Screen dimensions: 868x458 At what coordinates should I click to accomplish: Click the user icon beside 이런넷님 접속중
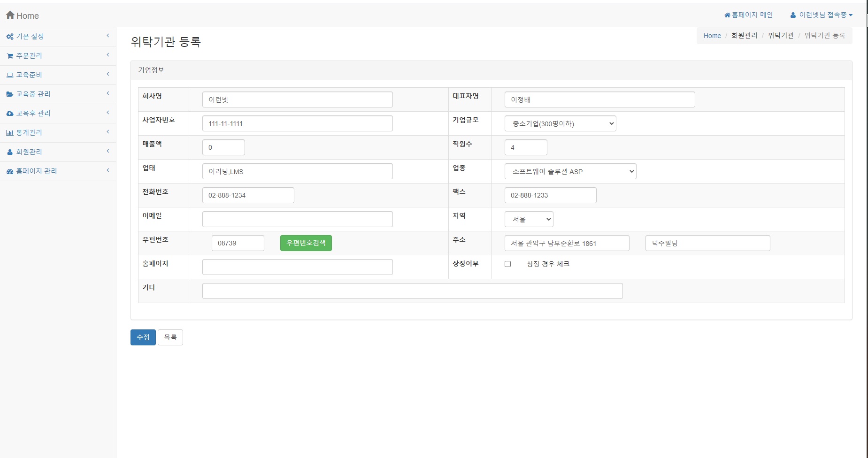(793, 15)
